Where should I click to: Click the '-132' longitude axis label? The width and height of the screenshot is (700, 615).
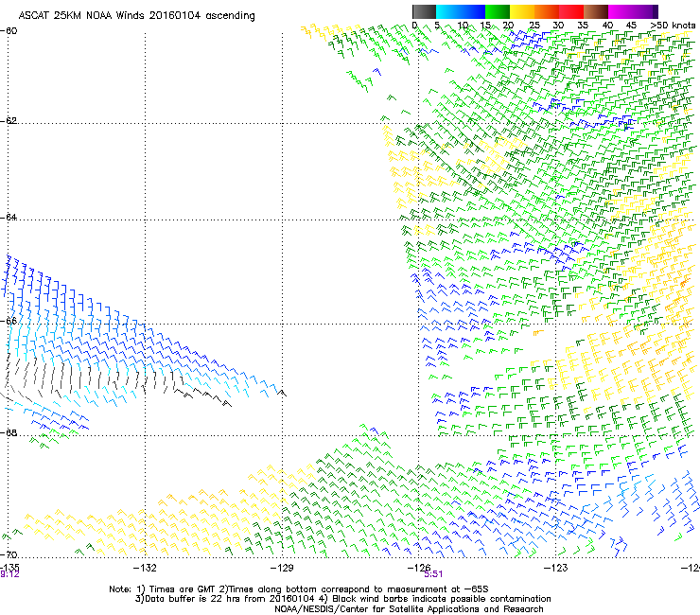coord(145,568)
